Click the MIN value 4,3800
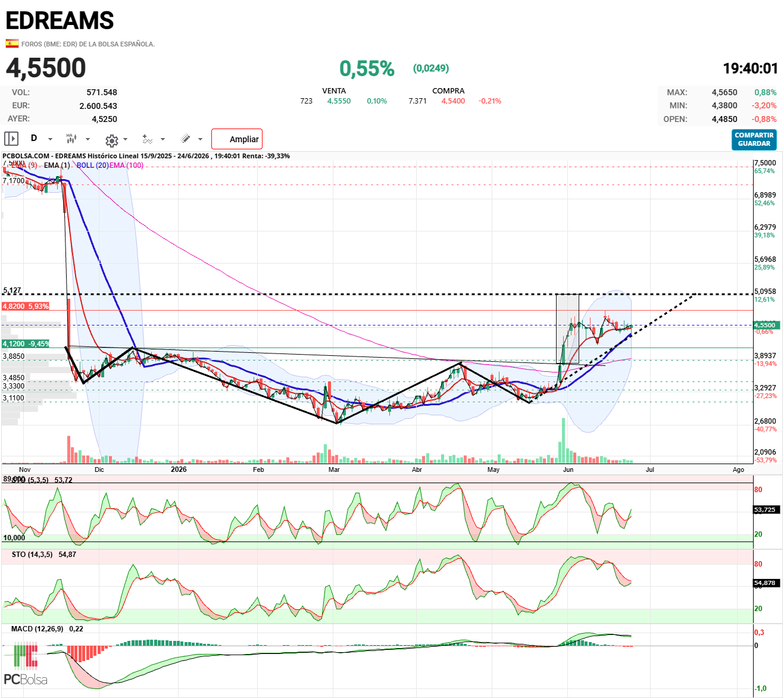 tap(724, 105)
